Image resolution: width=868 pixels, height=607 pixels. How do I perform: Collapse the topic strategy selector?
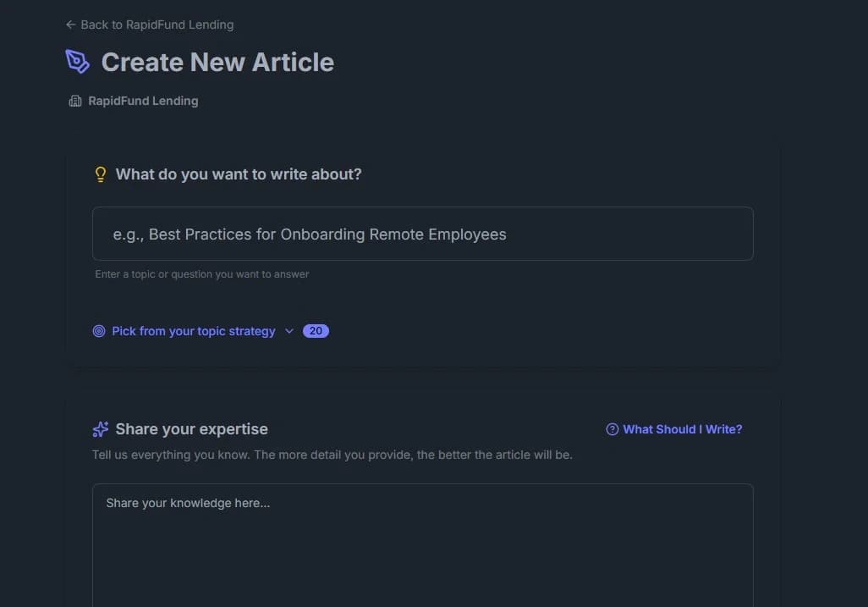(x=194, y=331)
